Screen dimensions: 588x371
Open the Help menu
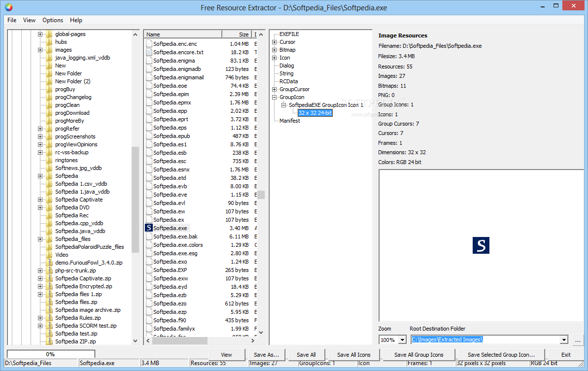click(x=76, y=20)
